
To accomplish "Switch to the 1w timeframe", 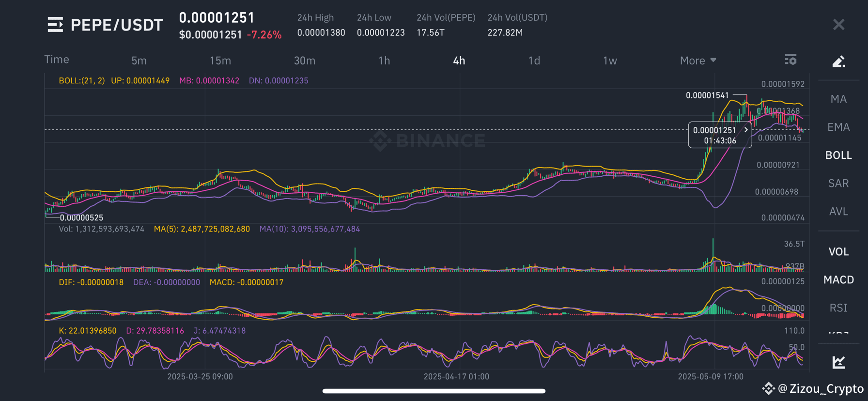I will click(610, 61).
